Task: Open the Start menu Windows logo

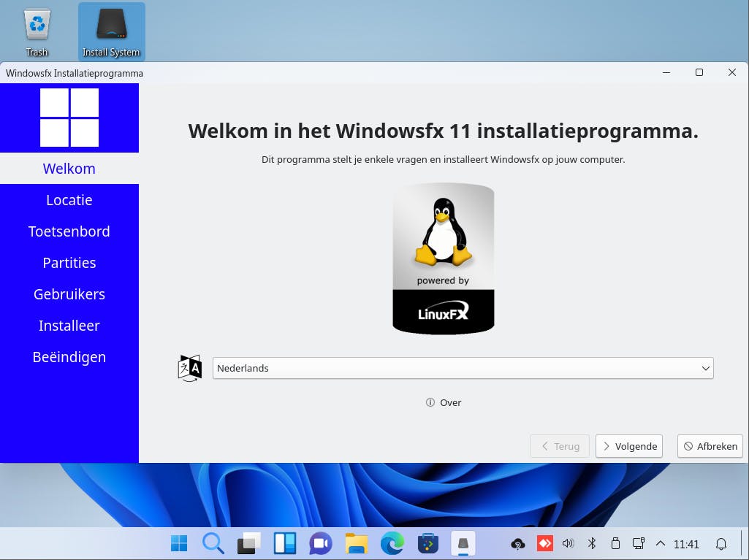Action: tap(179, 543)
